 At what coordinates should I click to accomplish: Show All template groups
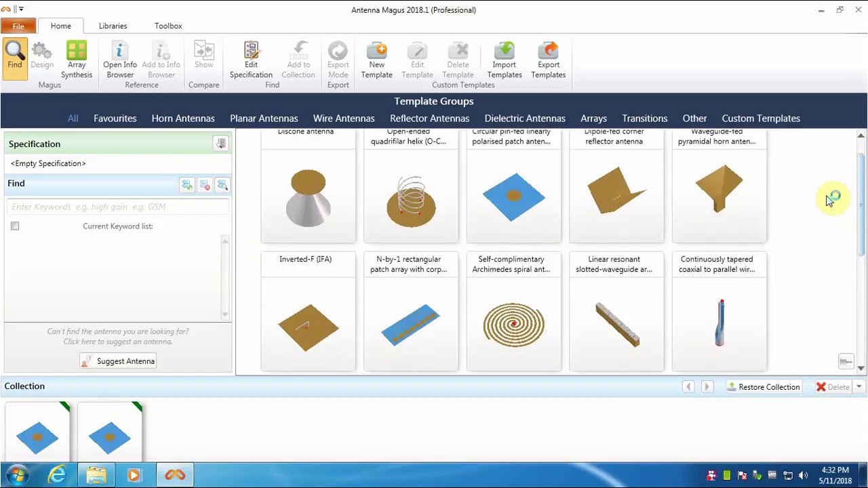(73, 118)
